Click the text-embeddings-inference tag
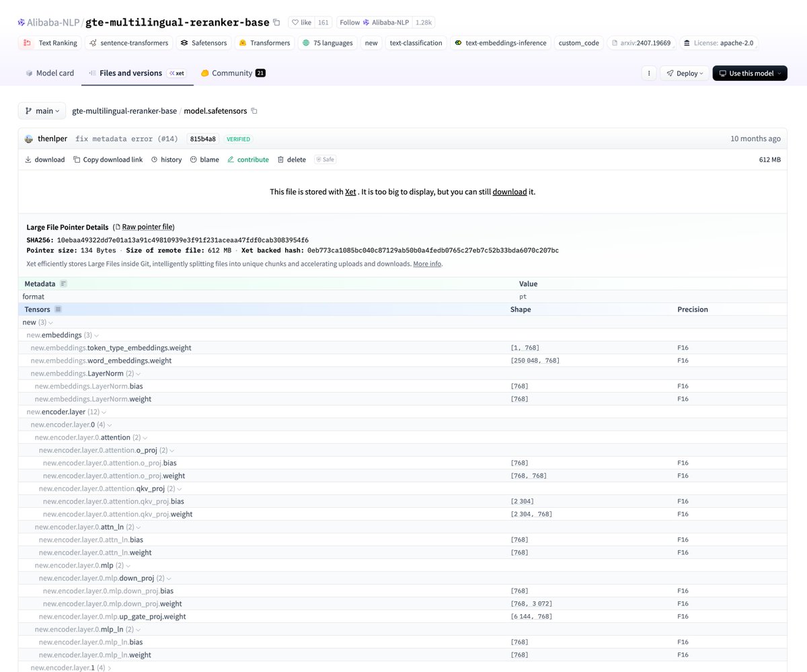 pyautogui.click(x=501, y=43)
